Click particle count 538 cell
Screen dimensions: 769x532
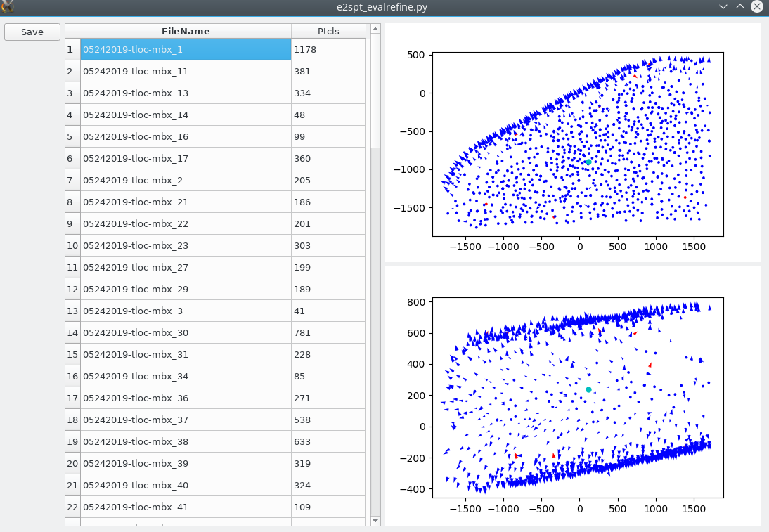[328, 420]
